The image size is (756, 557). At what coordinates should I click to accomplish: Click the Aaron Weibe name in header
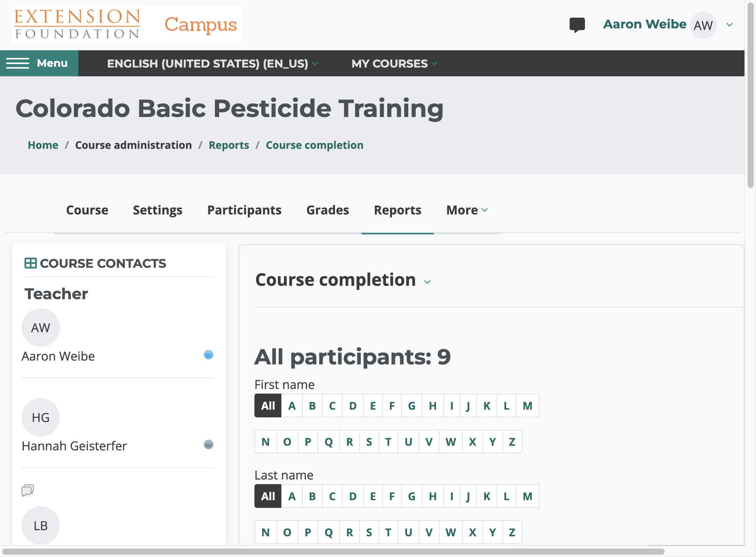pyautogui.click(x=645, y=24)
